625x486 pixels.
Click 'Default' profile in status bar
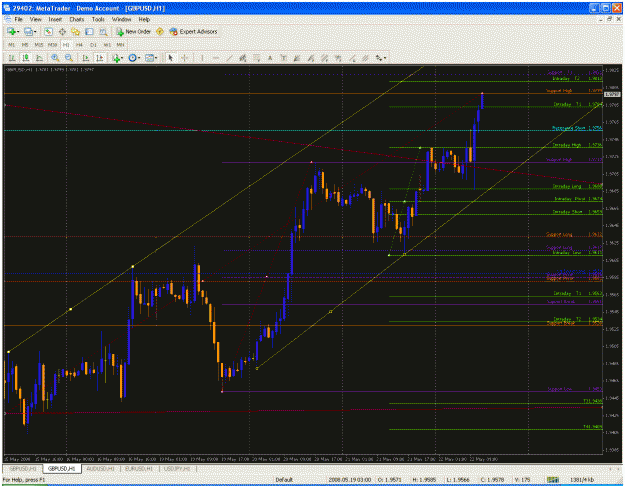(x=284, y=480)
